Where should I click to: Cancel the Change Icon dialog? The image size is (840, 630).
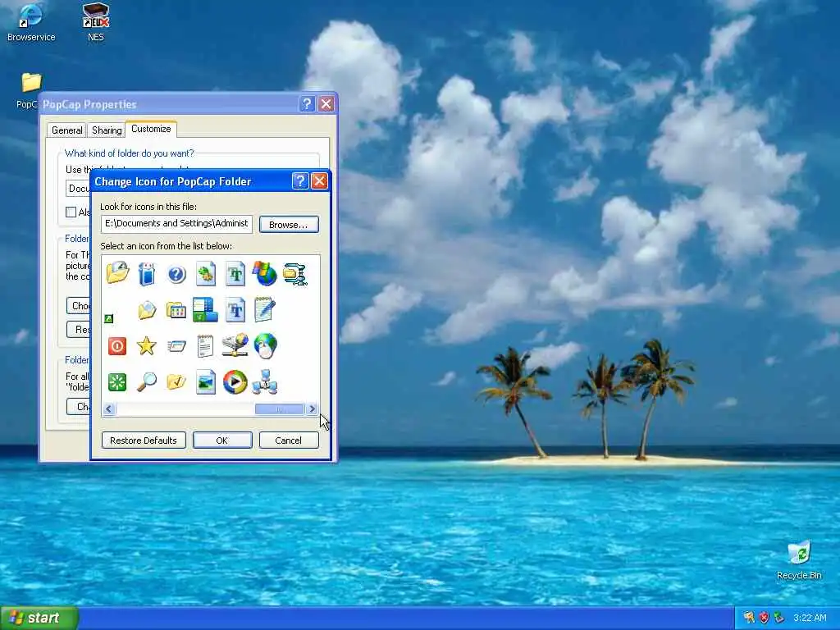[289, 441]
